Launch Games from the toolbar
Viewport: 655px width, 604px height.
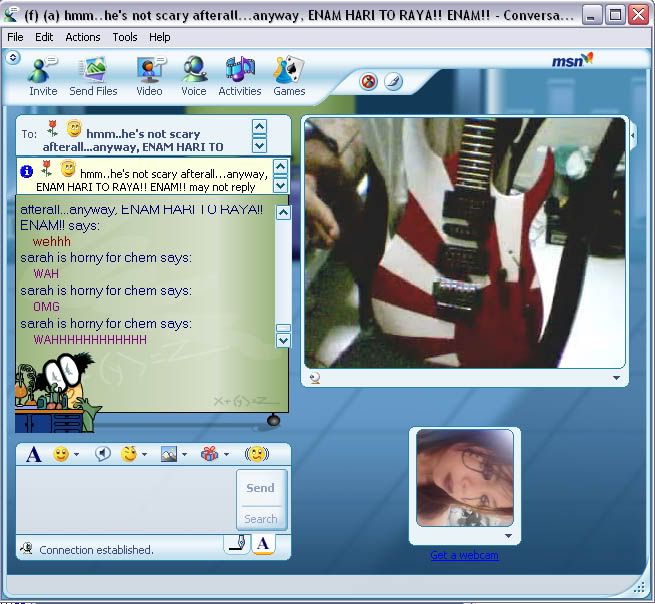[x=289, y=75]
